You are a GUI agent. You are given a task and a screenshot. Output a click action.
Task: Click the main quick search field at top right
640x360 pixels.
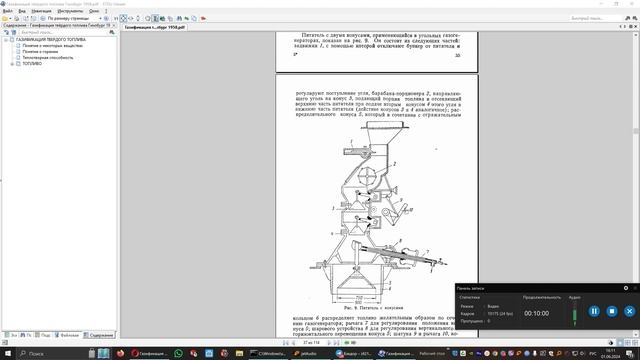coord(596,18)
